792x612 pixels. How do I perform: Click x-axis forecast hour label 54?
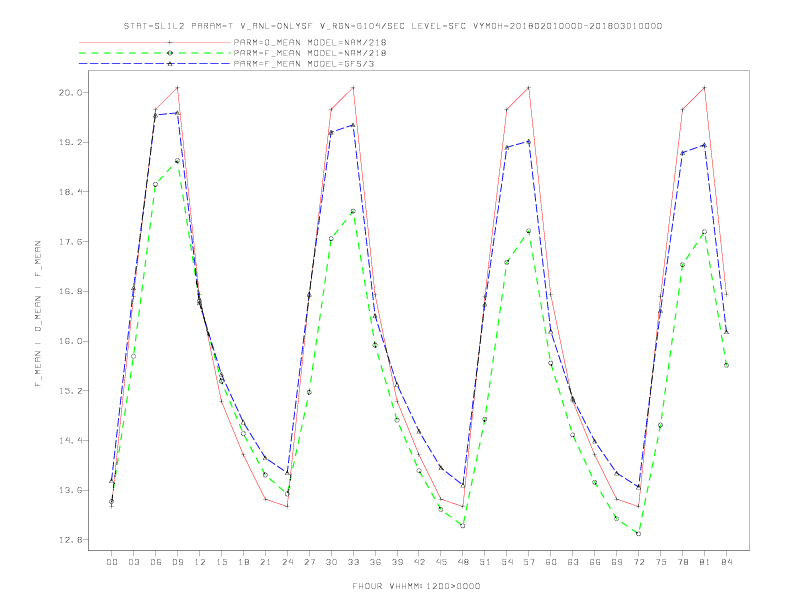point(507,562)
